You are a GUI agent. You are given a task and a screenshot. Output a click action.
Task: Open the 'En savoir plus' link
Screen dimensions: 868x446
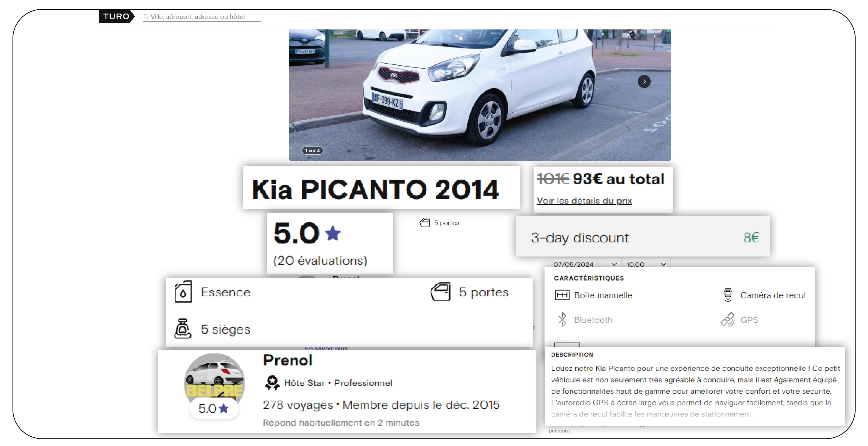(x=326, y=348)
